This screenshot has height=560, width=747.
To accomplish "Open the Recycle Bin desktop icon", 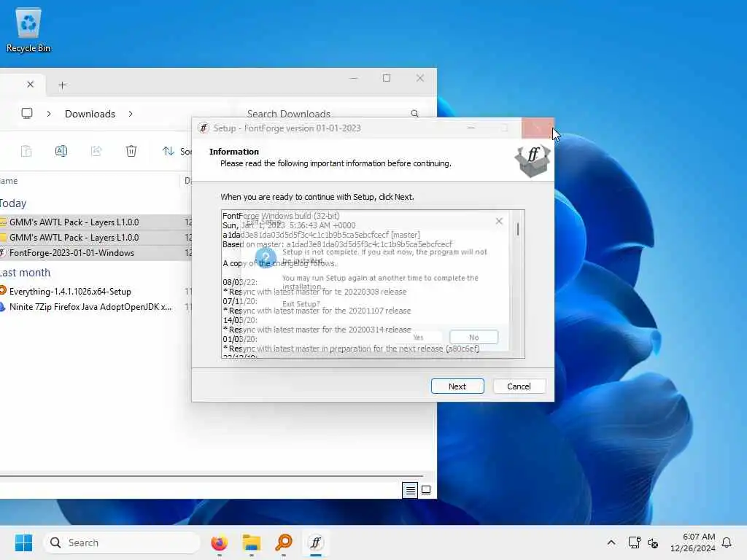I will (x=28, y=30).
